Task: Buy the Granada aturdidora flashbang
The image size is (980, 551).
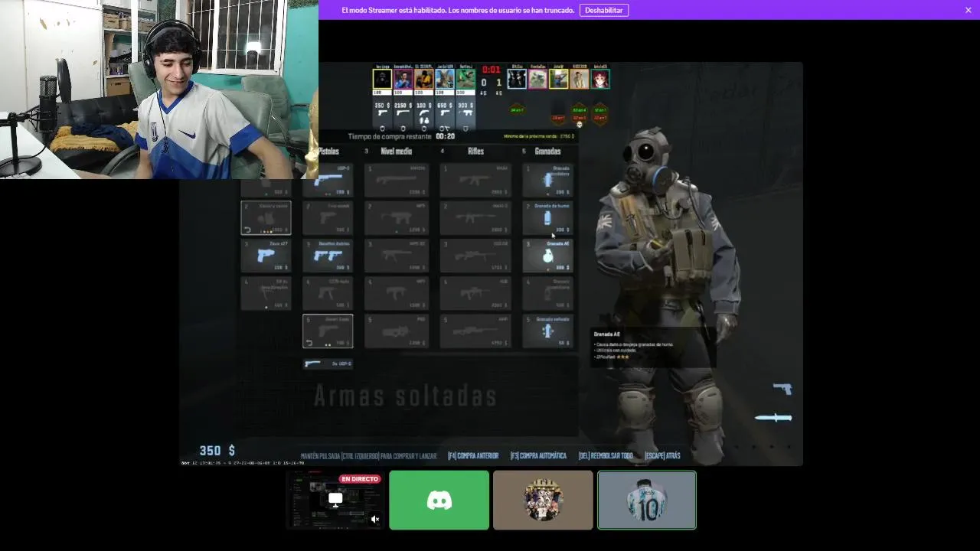Action: (547, 180)
